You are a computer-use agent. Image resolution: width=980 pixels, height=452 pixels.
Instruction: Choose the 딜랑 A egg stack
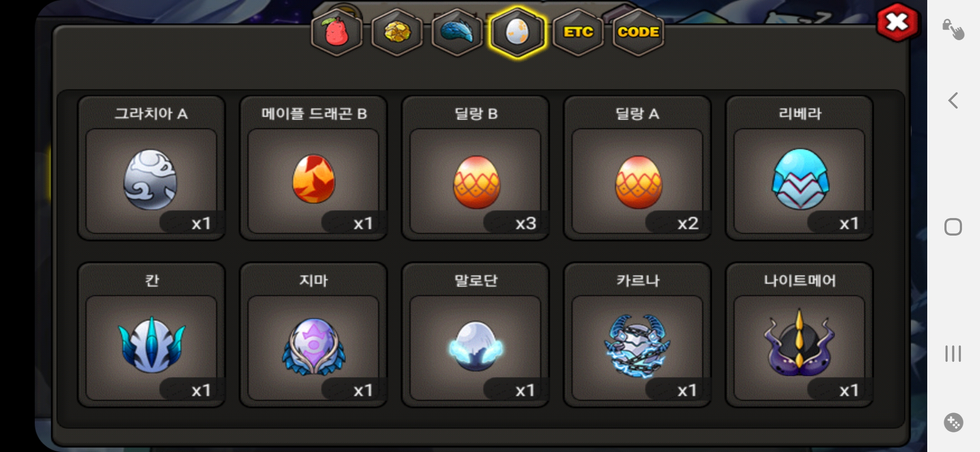(637, 168)
